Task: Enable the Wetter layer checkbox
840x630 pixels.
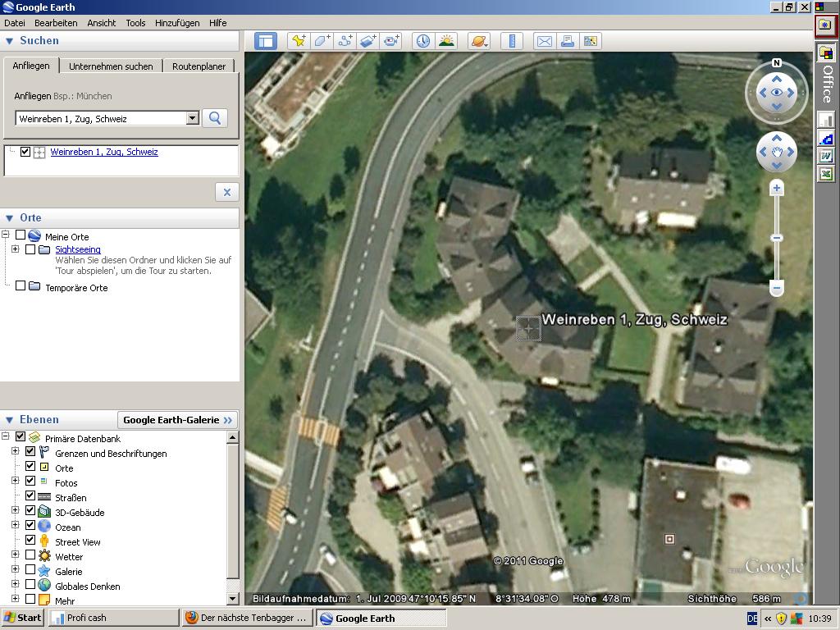Action: pyautogui.click(x=30, y=556)
